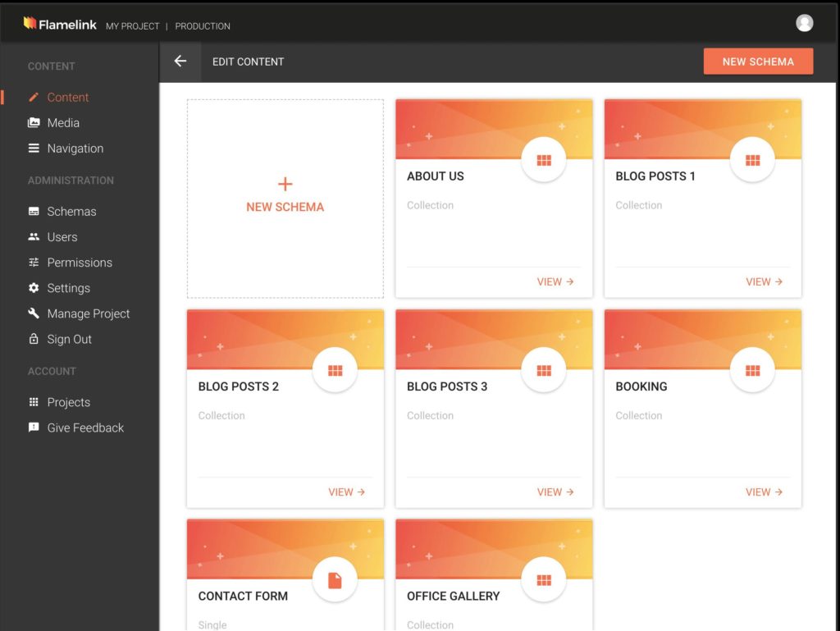Open Projects under Account

click(x=69, y=402)
